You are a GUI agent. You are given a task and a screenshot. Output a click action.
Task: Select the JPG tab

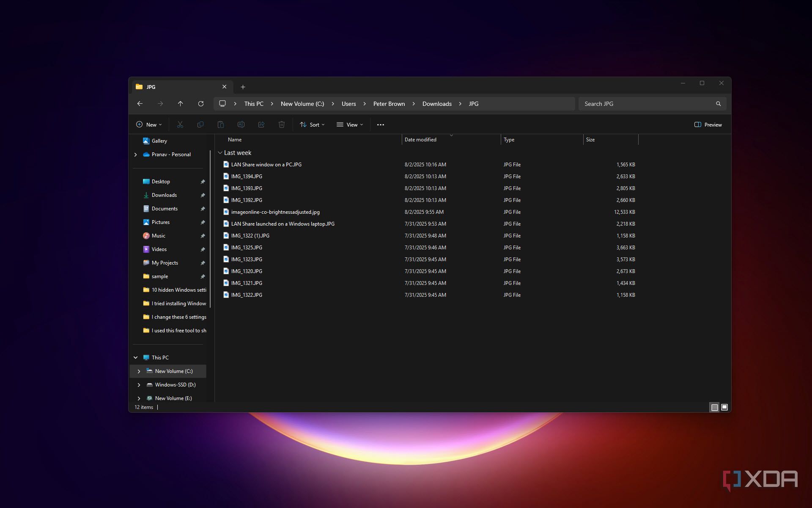click(182, 87)
